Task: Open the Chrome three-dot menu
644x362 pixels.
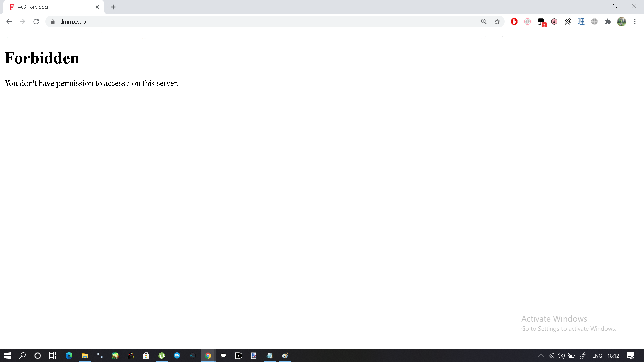Action: pyautogui.click(x=635, y=22)
